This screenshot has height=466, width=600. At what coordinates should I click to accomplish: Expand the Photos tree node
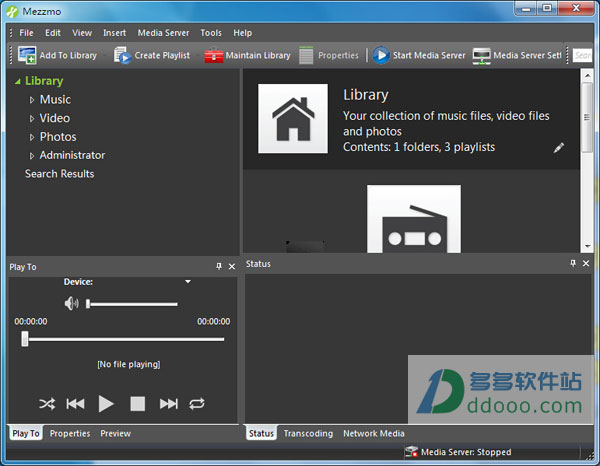coord(32,137)
